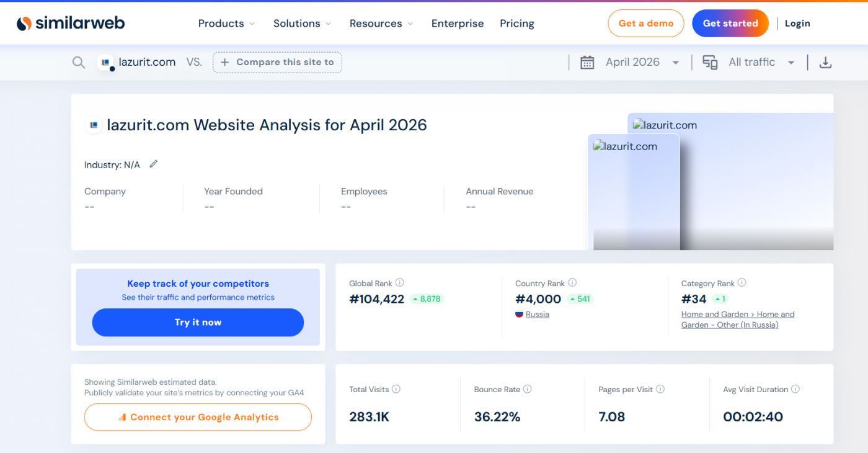Click the search magnifier icon
Screen dimensions: 868x453
79,62
